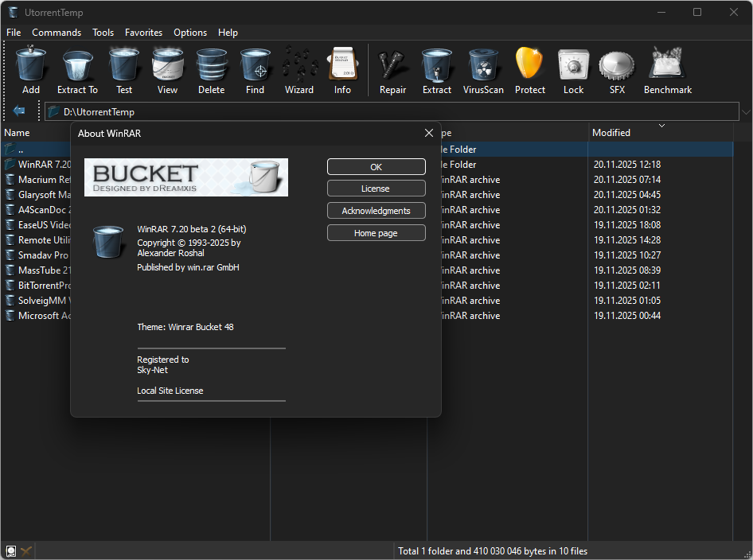Go up one folder with arrow icon
This screenshot has height=560, width=753.
19,111
